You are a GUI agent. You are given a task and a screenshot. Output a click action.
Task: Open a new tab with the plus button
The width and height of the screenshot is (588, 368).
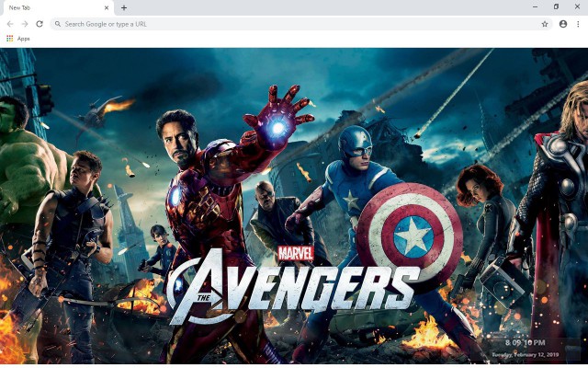pos(124,7)
